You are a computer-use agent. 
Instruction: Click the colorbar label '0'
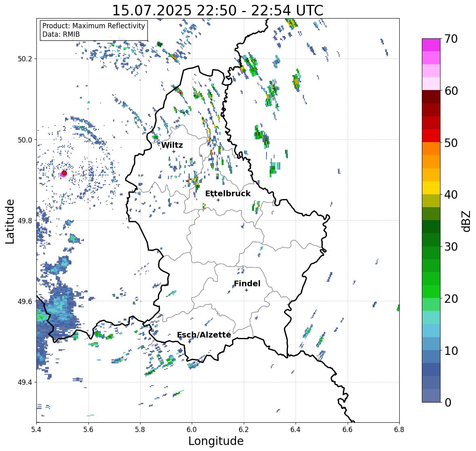coord(448,403)
